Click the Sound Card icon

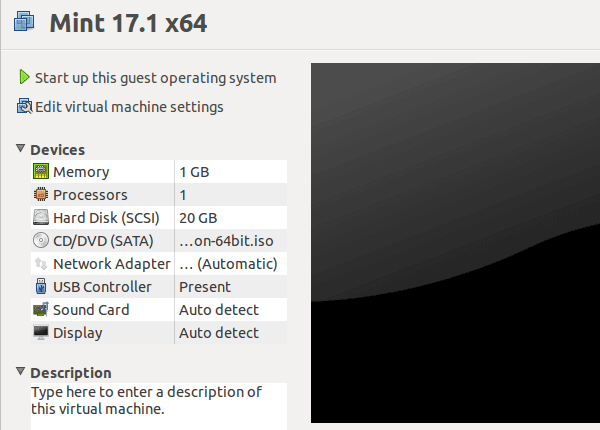[41, 309]
